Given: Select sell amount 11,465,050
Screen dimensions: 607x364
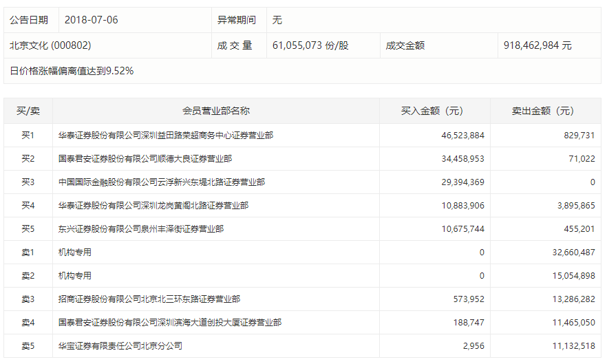Looking at the screenshot, I should pos(574,323).
